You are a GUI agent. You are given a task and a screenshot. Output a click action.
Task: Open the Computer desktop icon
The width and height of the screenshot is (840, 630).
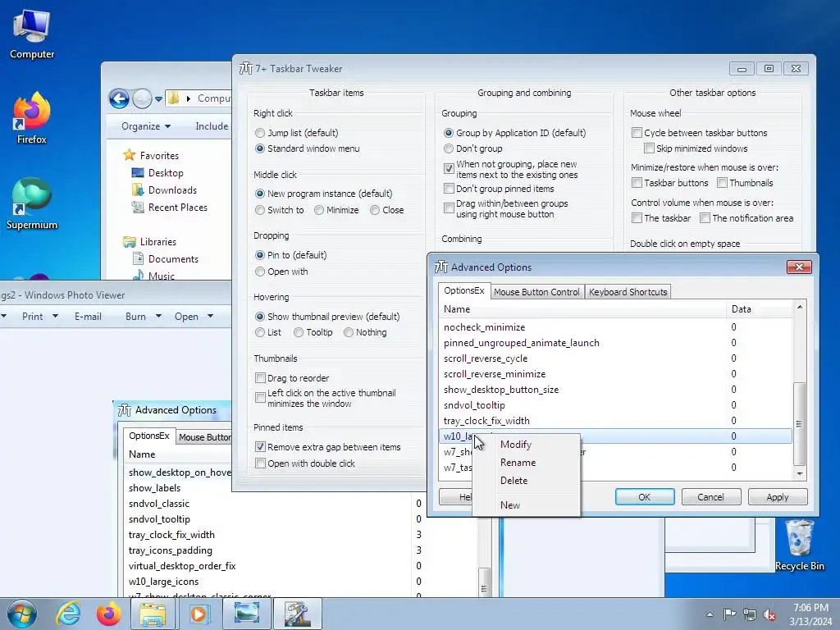tap(32, 34)
